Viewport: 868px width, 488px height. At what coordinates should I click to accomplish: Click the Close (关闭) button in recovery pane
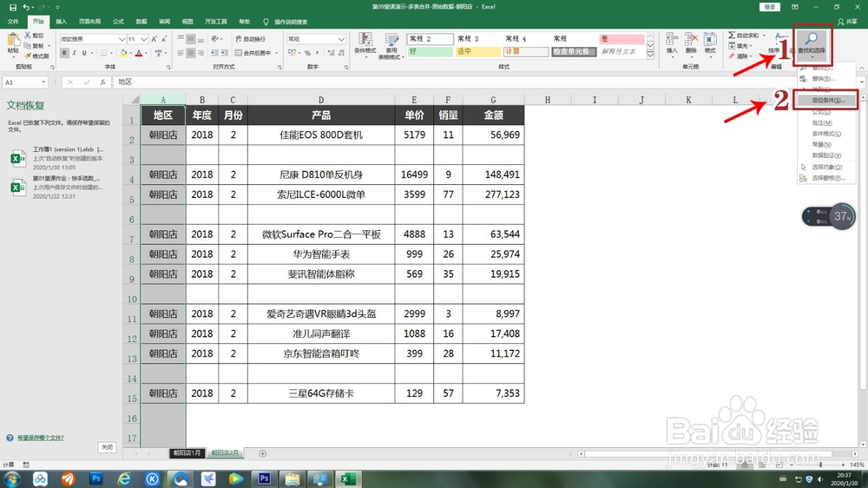pos(108,447)
